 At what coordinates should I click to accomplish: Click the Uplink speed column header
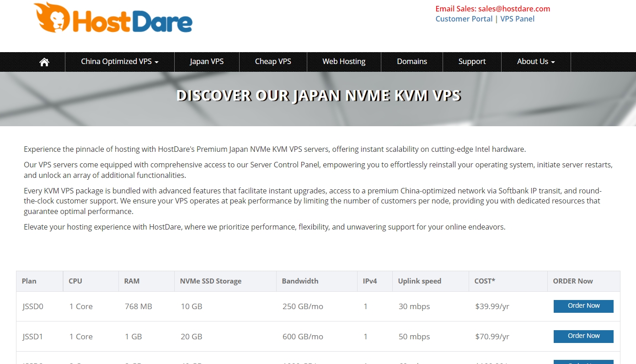(419, 281)
